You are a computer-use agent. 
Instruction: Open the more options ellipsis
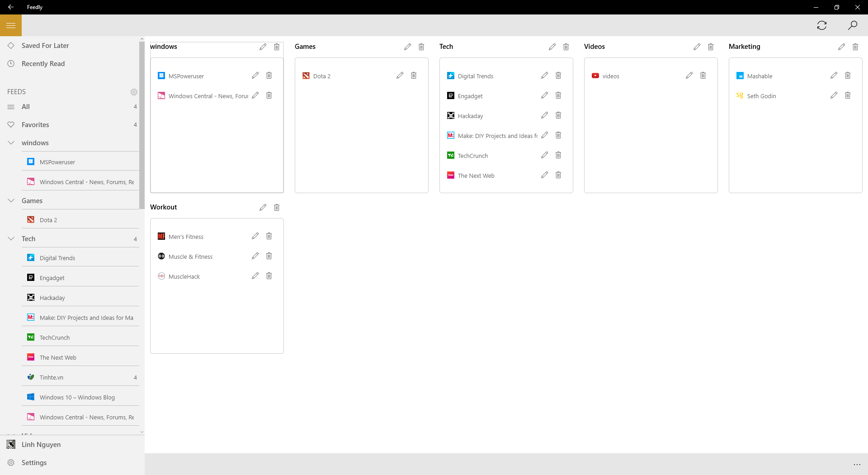(857, 465)
